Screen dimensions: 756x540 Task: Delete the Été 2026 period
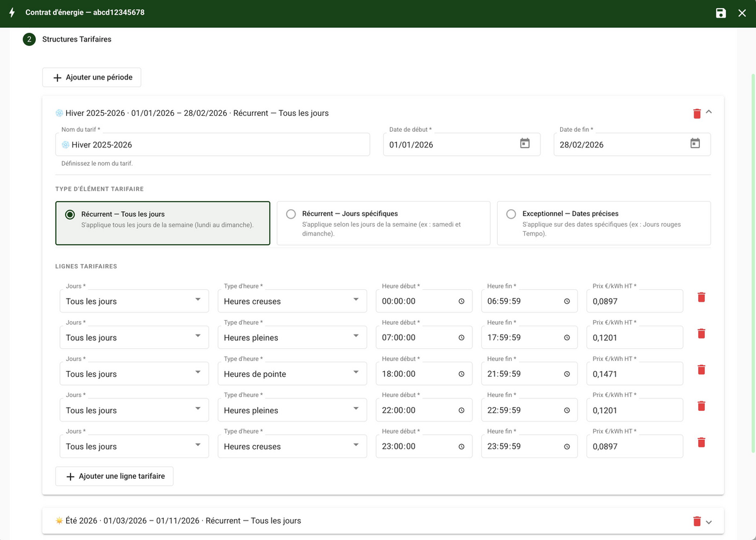[x=697, y=521]
